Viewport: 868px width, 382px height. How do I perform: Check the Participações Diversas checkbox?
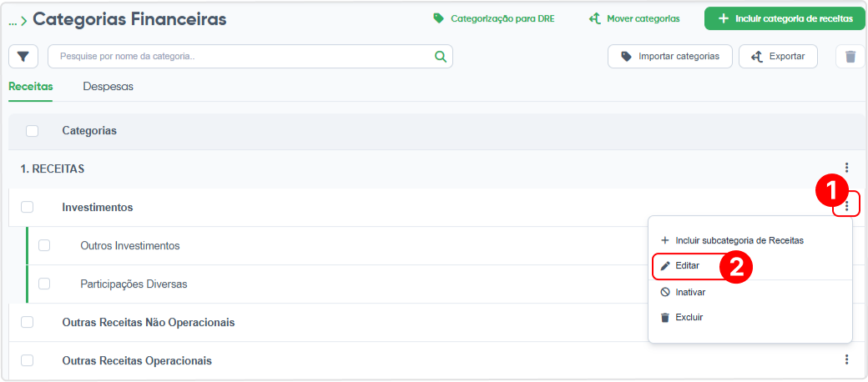pyautogui.click(x=44, y=284)
